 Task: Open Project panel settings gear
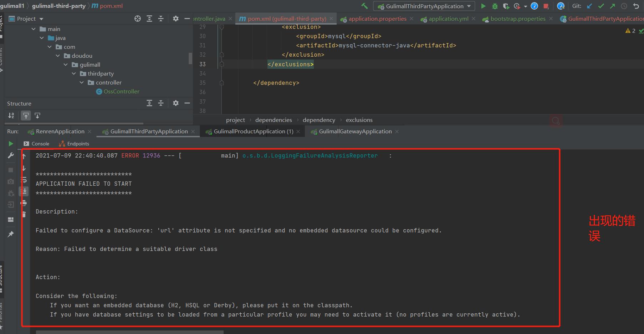tap(175, 19)
